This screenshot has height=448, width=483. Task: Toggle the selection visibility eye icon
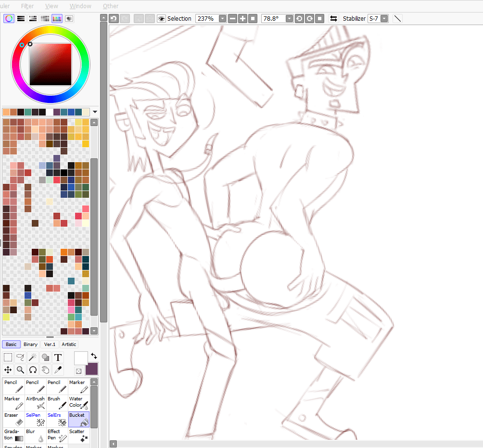161,18
